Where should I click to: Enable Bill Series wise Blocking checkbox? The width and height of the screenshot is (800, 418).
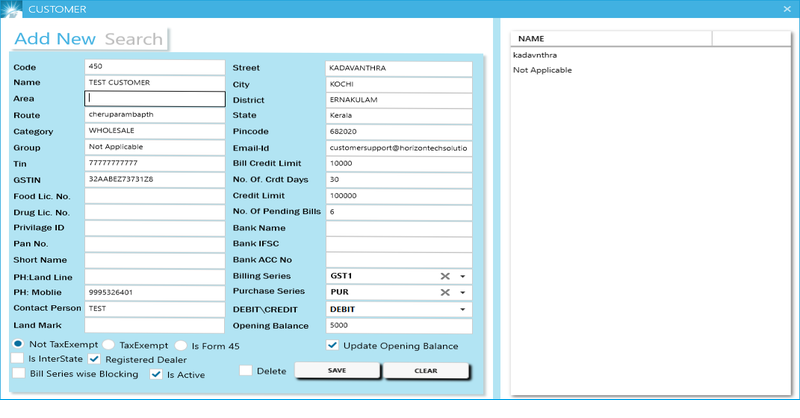tap(19, 373)
